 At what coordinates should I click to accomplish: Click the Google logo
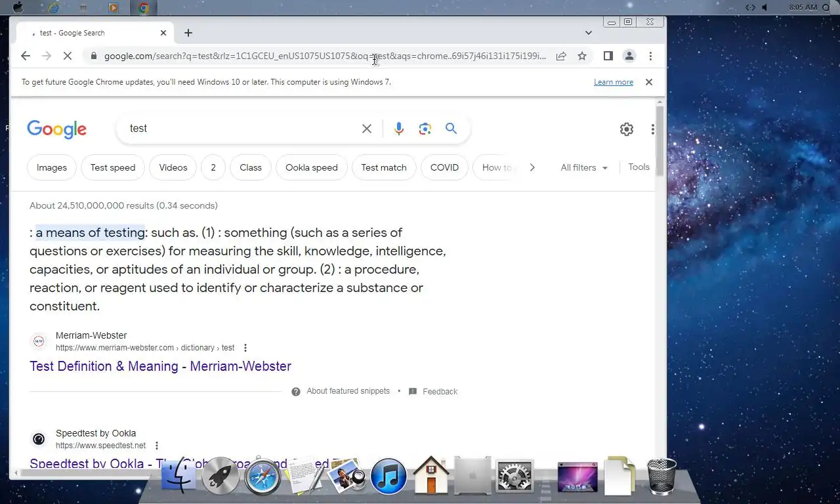(x=56, y=129)
